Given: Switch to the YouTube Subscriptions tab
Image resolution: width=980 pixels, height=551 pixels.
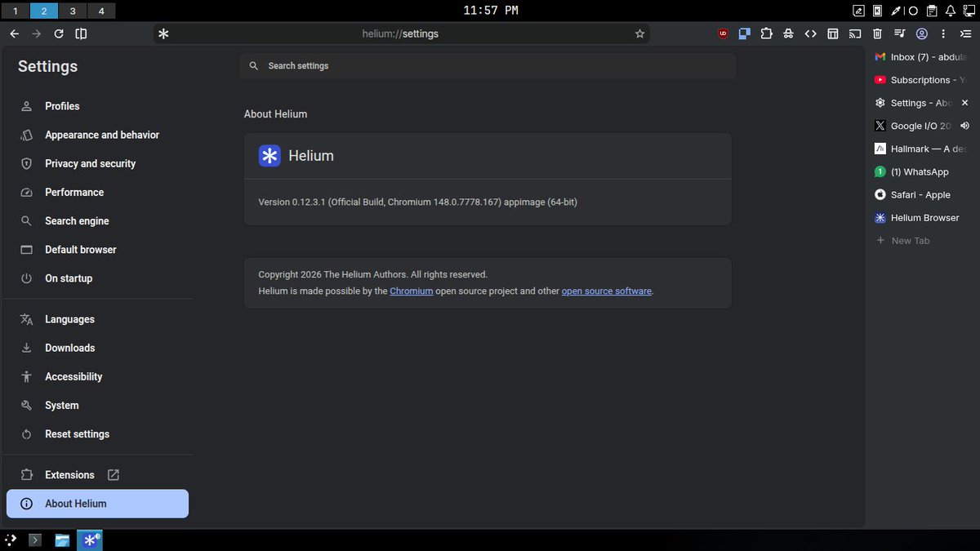Looking at the screenshot, I should (x=921, y=80).
